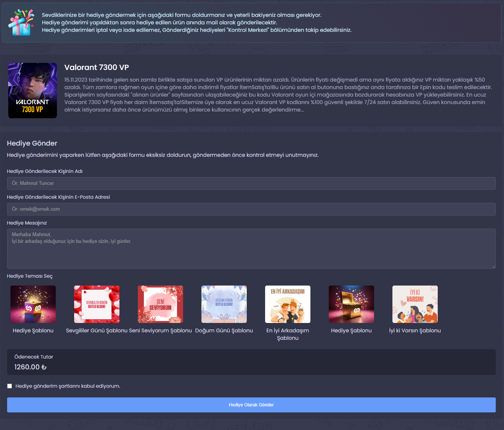Click the Ödenecek Tutar label
504x430 pixels.
point(34,357)
